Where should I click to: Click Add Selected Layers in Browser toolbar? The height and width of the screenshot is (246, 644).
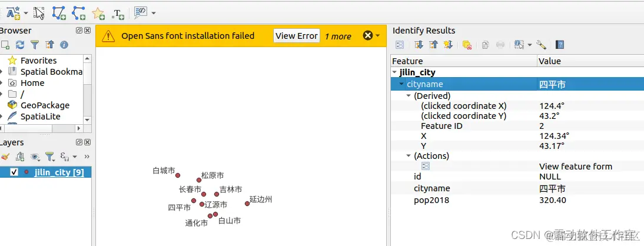click(x=5, y=44)
